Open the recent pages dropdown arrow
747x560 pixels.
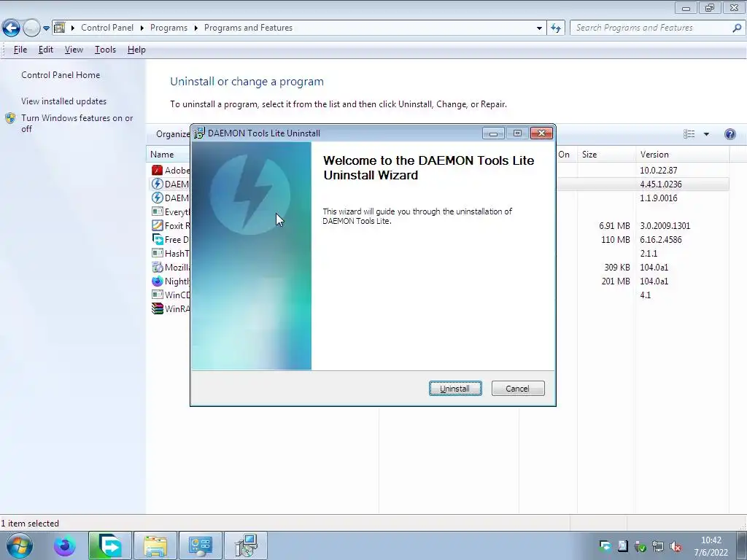coord(46,28)
